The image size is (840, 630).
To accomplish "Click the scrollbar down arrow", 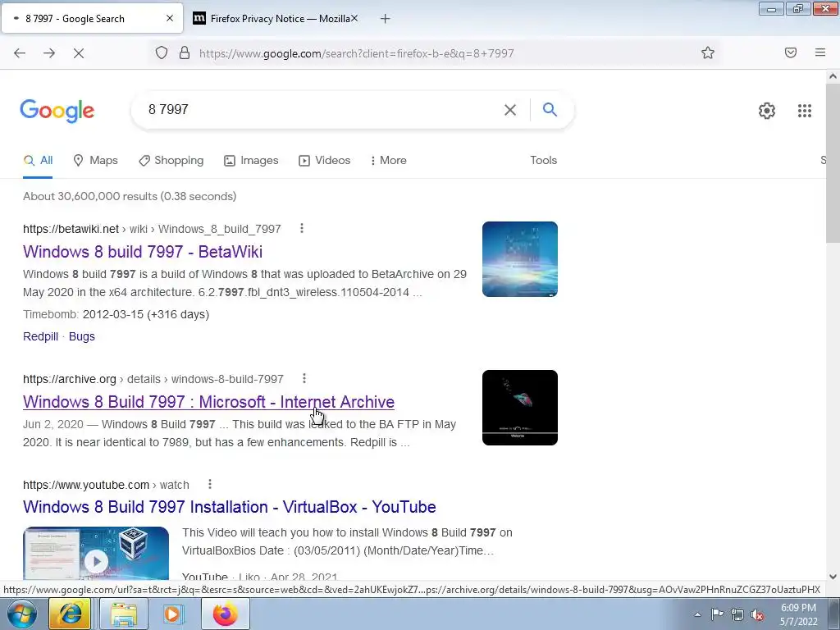I will pos(833,577).
